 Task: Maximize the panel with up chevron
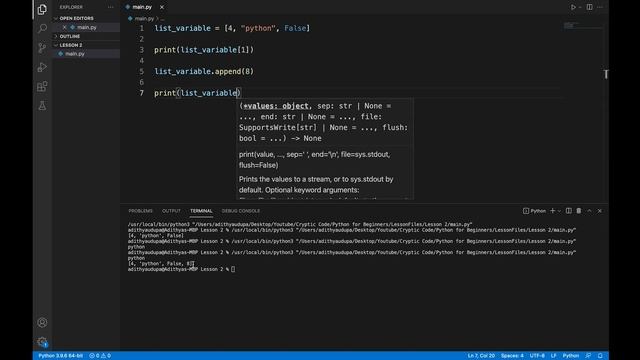click(x=589, y=211)
